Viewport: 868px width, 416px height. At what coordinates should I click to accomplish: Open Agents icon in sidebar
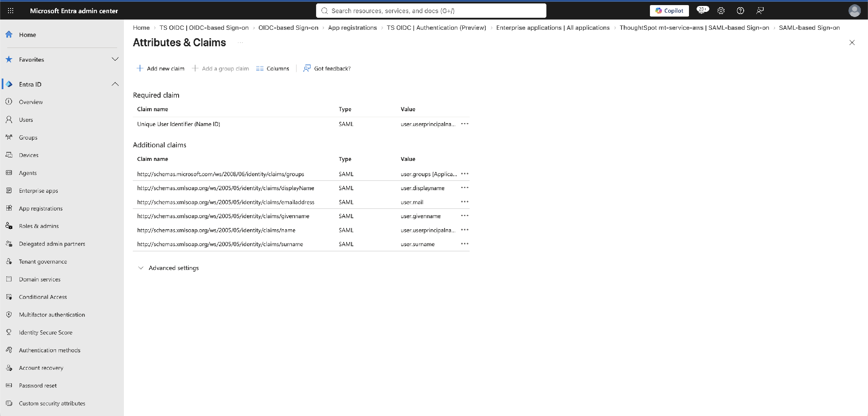(9, 173)
